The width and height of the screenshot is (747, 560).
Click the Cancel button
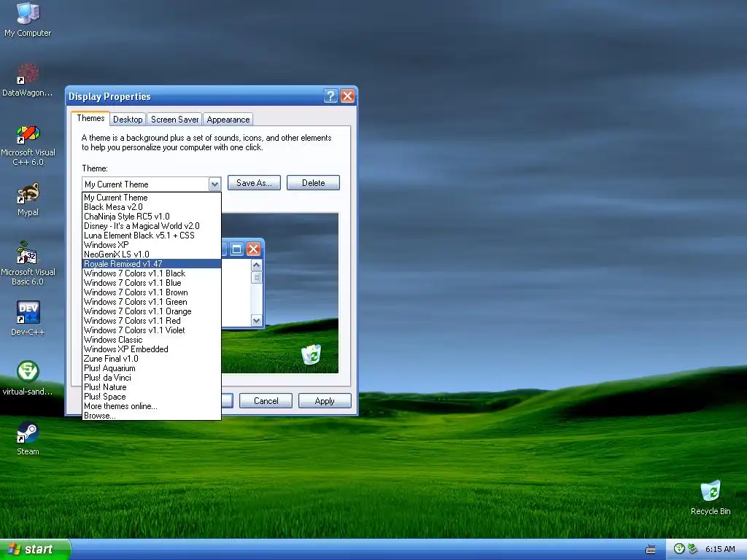[x=266, y=401]
